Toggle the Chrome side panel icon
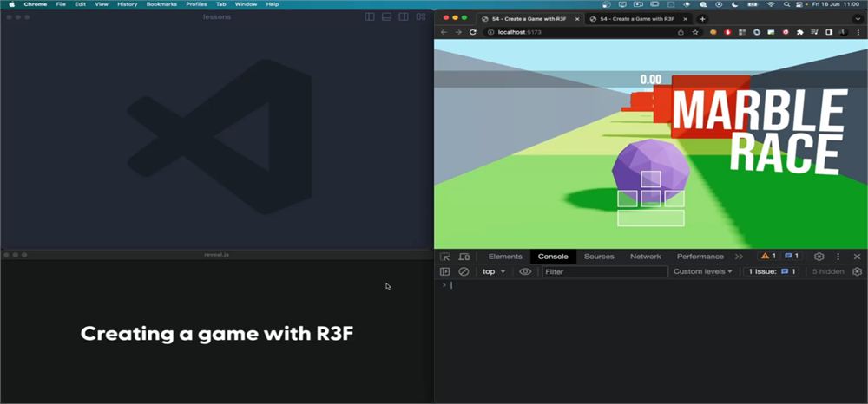 829,32
